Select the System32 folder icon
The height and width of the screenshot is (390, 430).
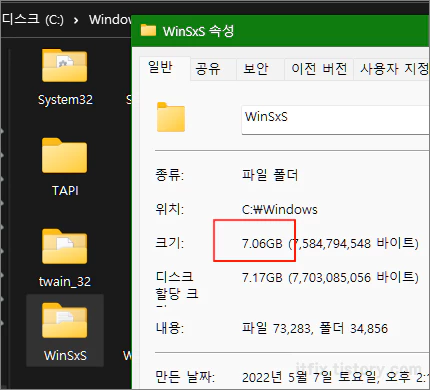(x=64, y=66)
